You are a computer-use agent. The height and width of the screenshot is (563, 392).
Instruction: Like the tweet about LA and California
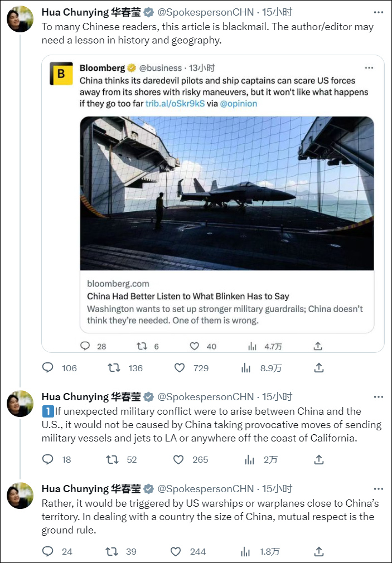(180, 460)
